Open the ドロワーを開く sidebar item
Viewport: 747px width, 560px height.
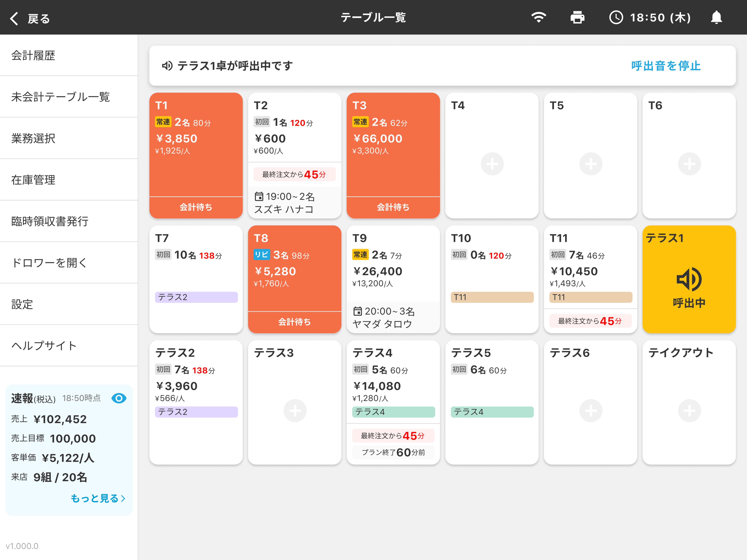[x=69, y=263]
